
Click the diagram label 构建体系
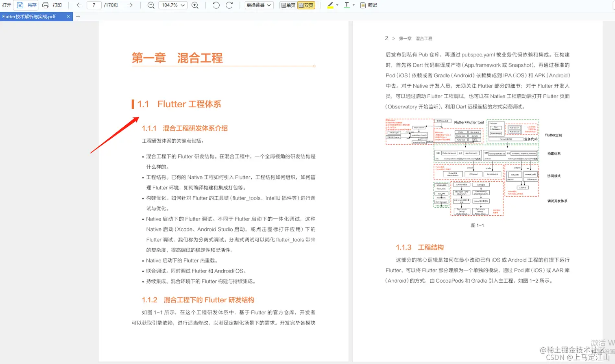point(554,154)
